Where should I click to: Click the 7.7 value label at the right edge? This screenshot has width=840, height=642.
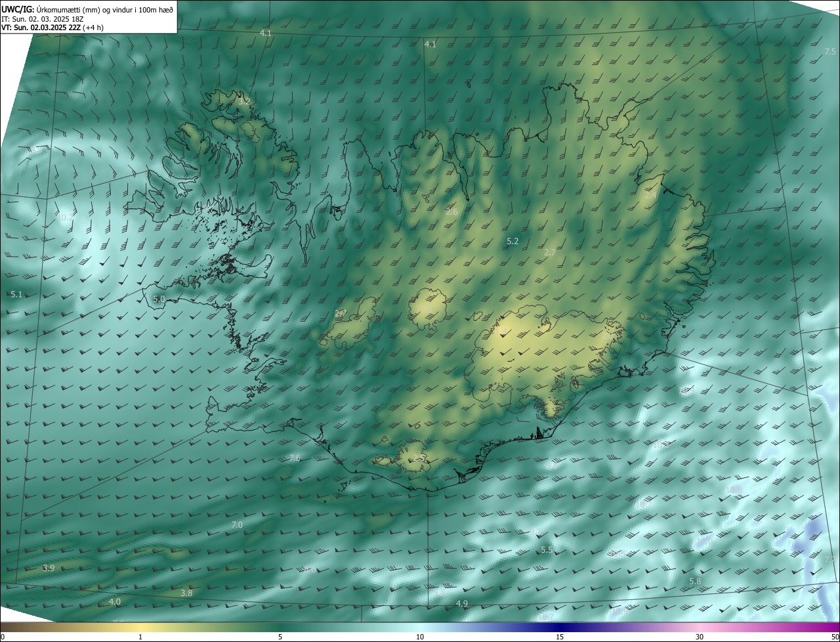(830, 559)
